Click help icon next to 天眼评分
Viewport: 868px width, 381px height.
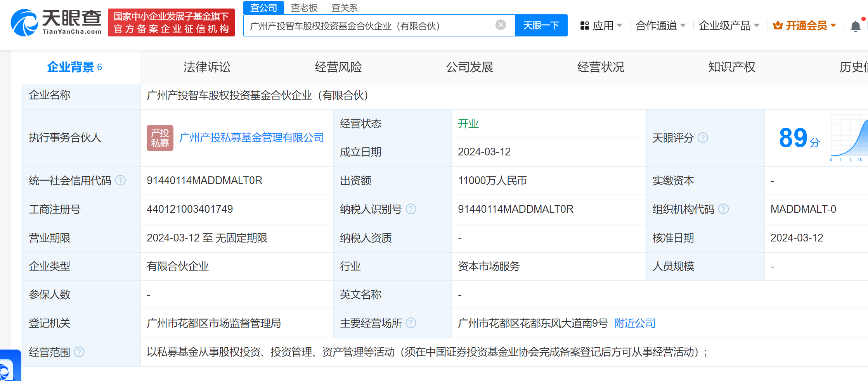click(x=703, y=138)
